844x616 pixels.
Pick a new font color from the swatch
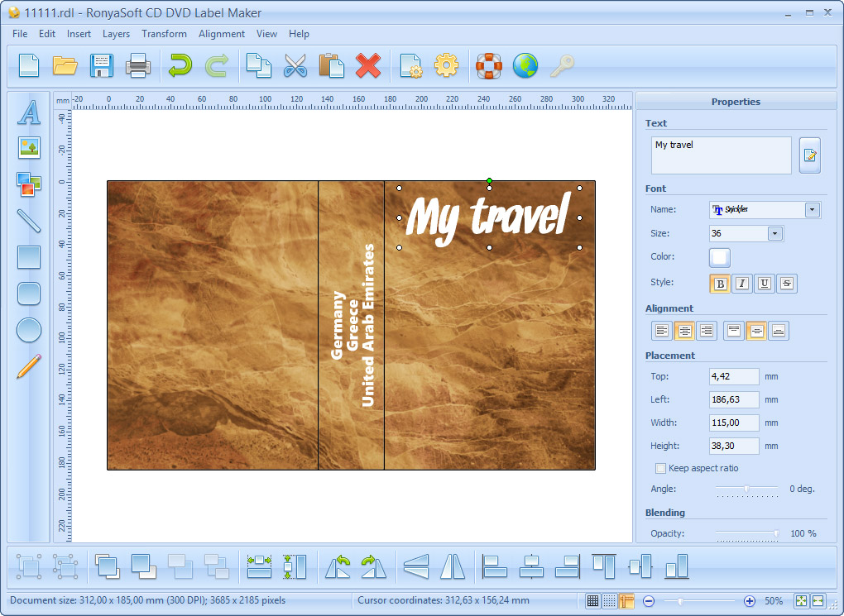pos(720,257)
